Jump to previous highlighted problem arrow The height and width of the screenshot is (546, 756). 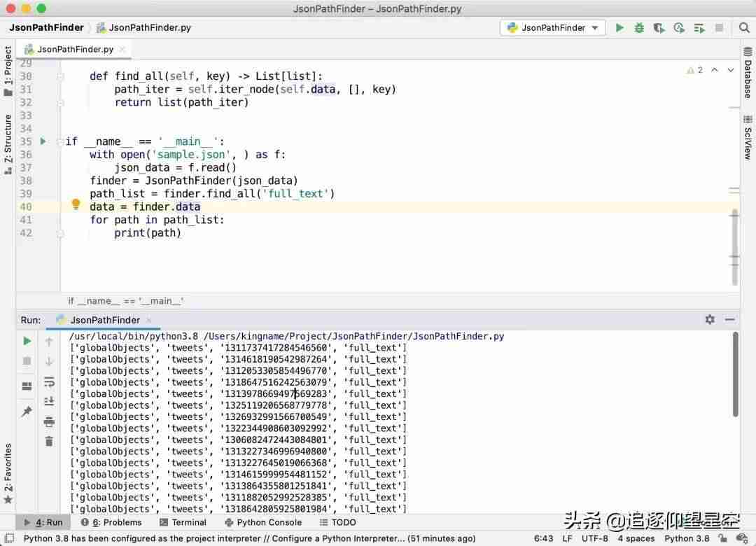point(715,71)
